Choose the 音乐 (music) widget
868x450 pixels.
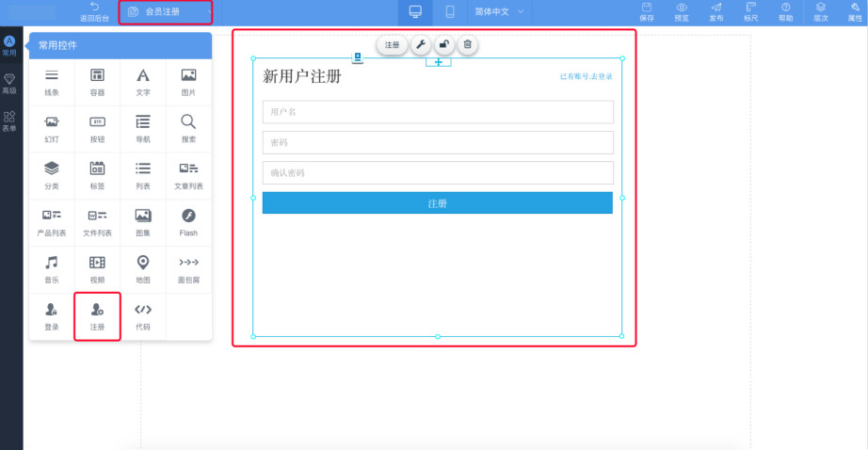pos(52,268)
